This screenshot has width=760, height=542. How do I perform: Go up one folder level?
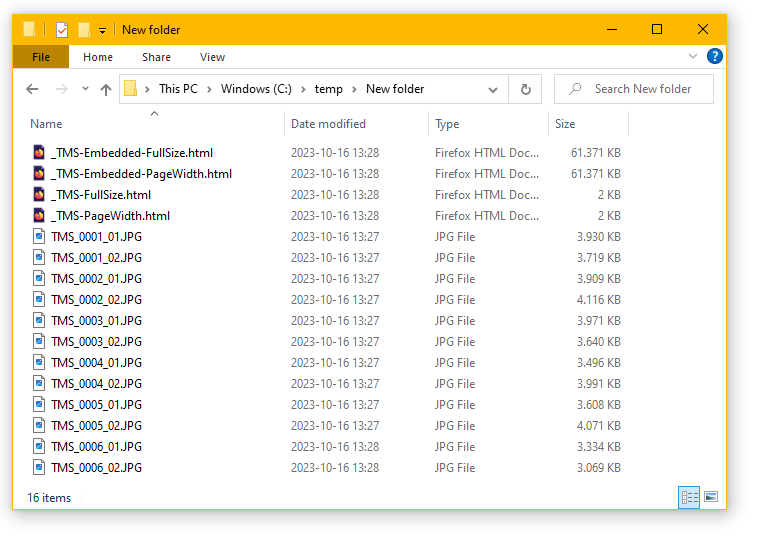tap(106, 89)
